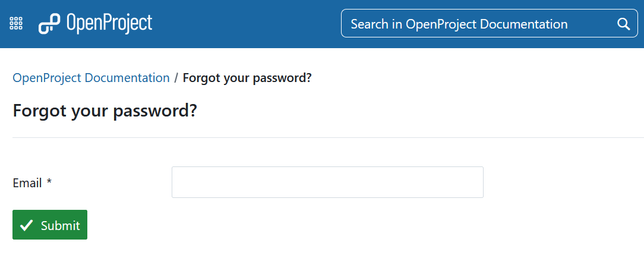Image resolution: width=644 pixels, height=277 pixels.
Task: Click the breadcrumb slash separator
Action: [176, 78]
